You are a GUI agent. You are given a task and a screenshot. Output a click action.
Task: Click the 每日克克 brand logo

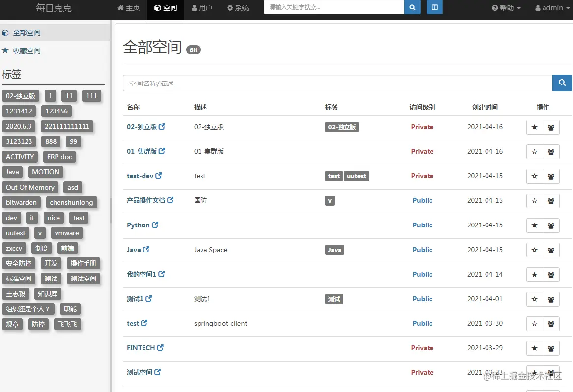(x=54, y=8)
